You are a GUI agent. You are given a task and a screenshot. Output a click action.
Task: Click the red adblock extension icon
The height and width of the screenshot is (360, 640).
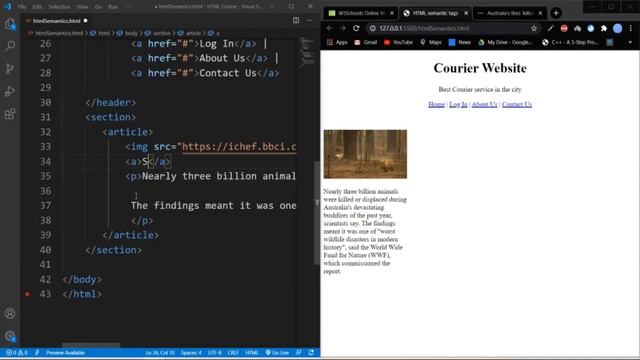[x=564, y=28]
